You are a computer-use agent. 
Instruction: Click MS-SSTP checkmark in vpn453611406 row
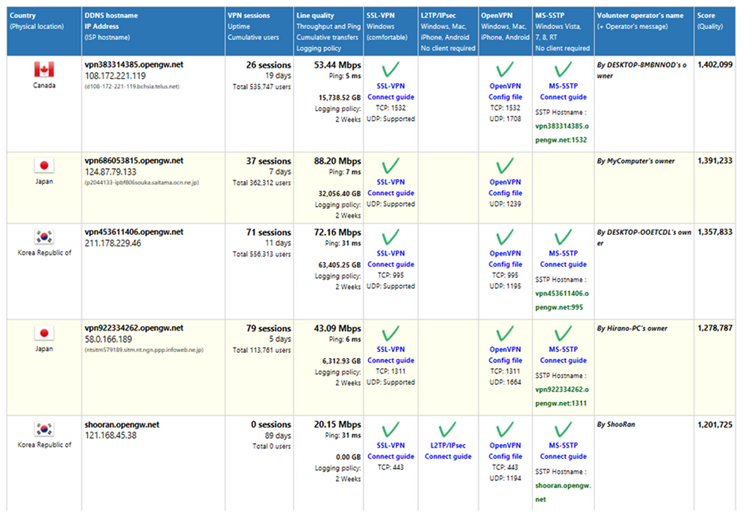pyautogui.click(x=563, y=237)
